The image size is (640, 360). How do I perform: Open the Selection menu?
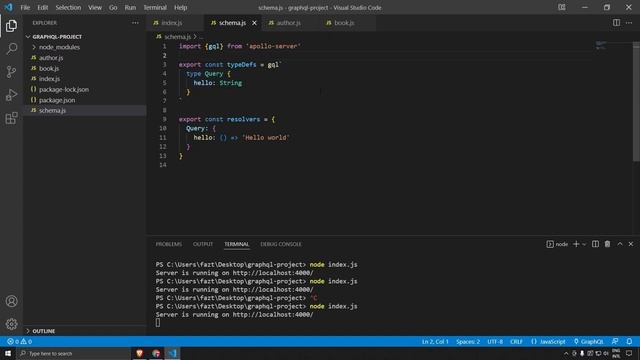click(x=68, y=7)
